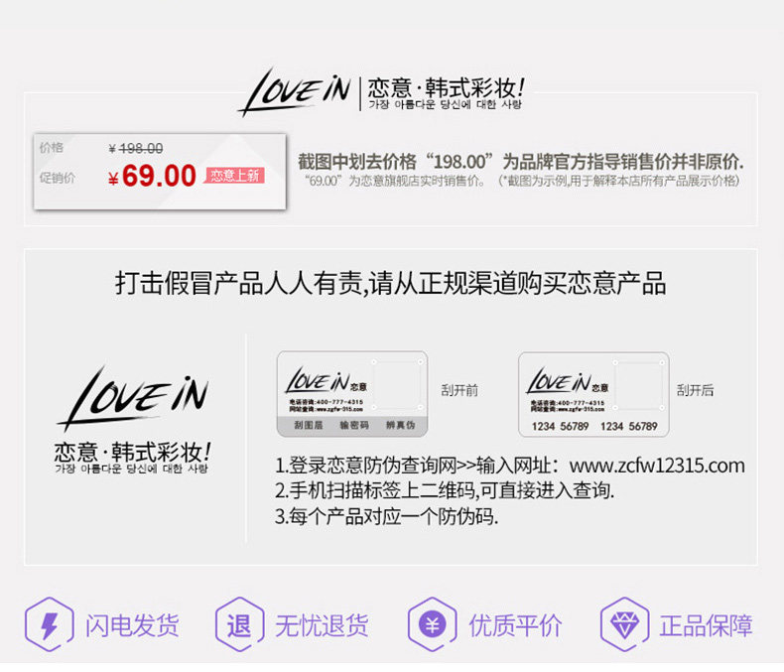
Task: Click the 退 return hexagon icon
Action: pos(239,624)
